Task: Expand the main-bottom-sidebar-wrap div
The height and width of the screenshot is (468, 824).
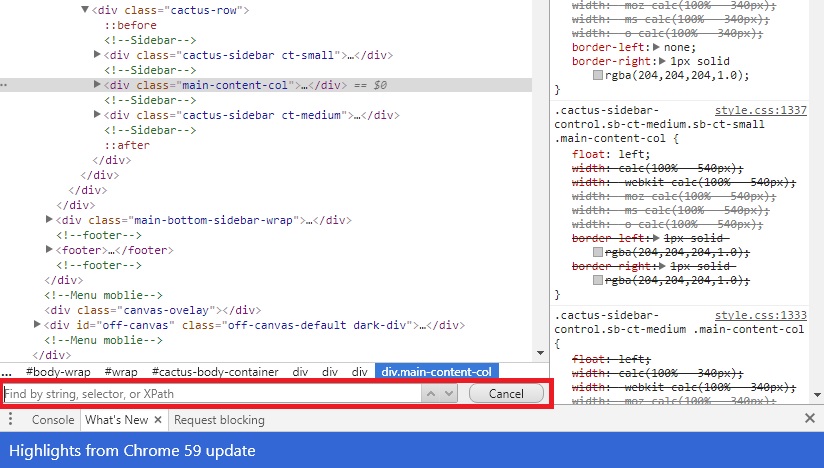Action: (x=49, y=219)
